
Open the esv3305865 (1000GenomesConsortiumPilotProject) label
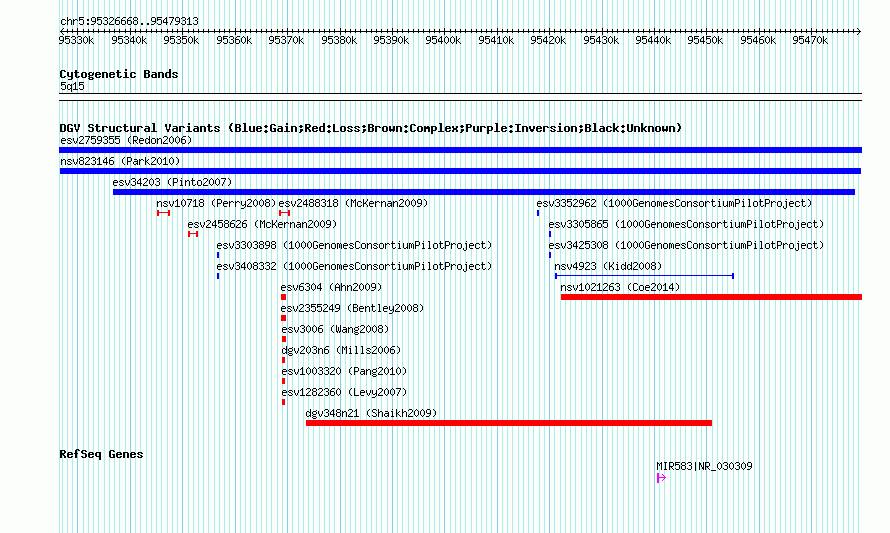pos(686,224)
